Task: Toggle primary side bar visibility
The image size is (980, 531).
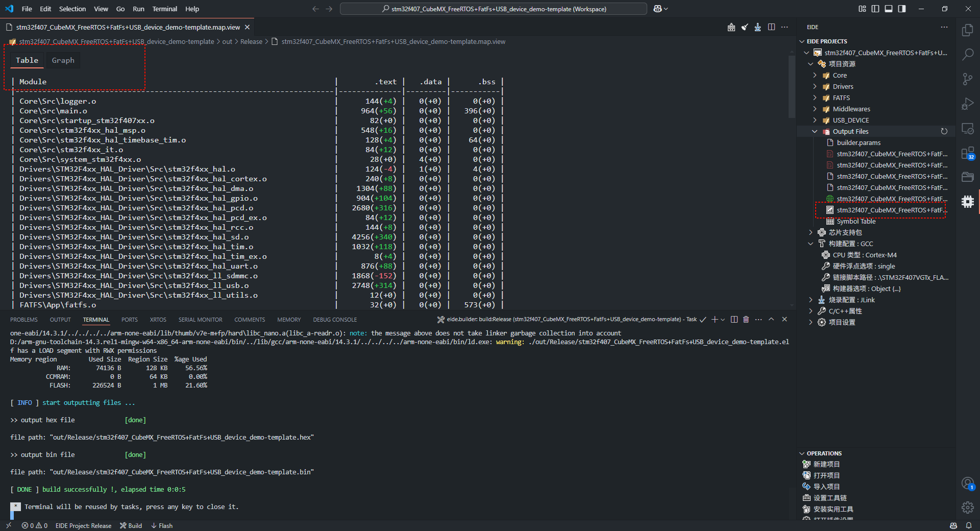Action: 875,9
